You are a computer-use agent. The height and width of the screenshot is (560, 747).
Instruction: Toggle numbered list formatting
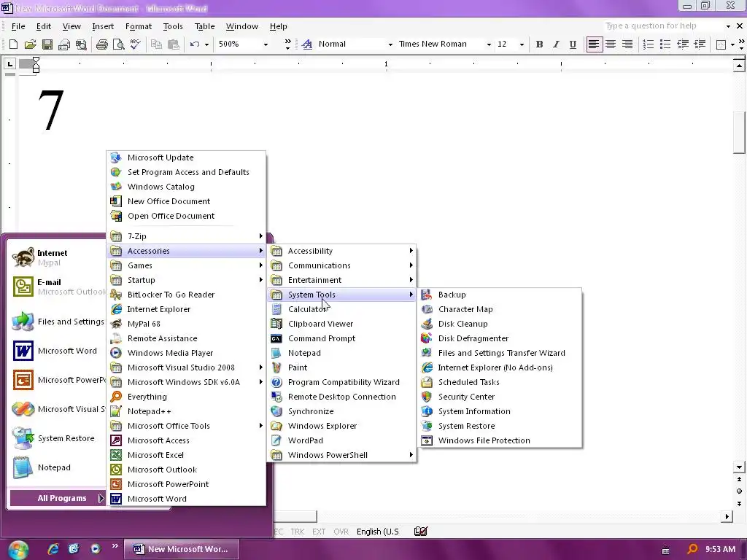click(x=648, y=44)
